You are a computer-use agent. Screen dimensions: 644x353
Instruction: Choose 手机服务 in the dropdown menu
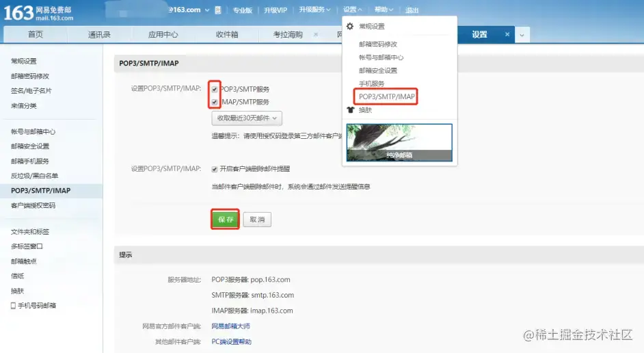tap(371, 83)
